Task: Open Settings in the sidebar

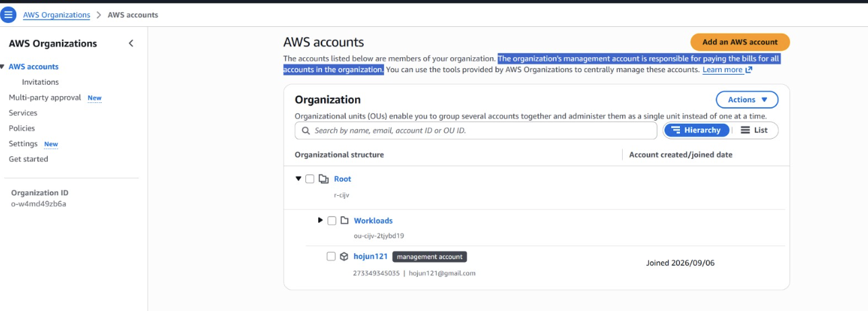Action: click(x=23, y=144)
